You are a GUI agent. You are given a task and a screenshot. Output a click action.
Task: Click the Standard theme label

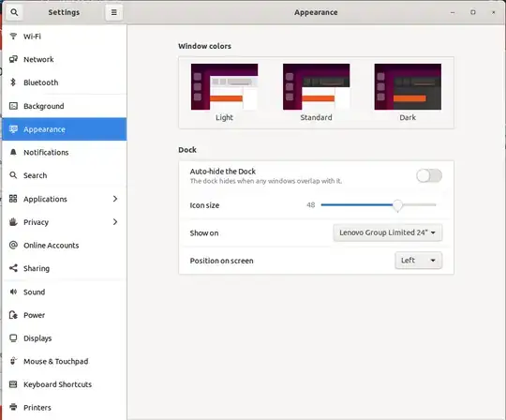317,117
